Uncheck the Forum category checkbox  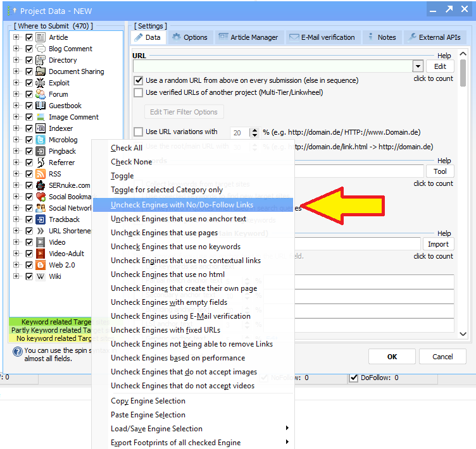click(29, 94)
